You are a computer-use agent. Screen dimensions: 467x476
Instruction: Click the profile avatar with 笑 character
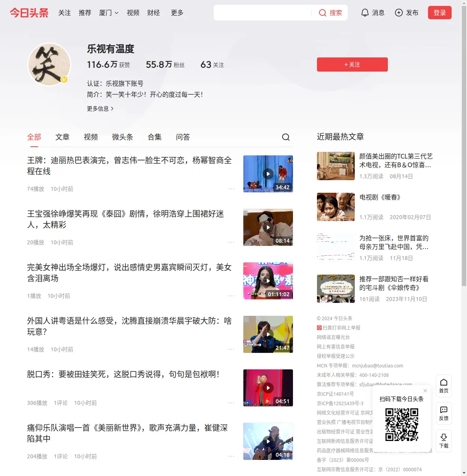[49, 64]
